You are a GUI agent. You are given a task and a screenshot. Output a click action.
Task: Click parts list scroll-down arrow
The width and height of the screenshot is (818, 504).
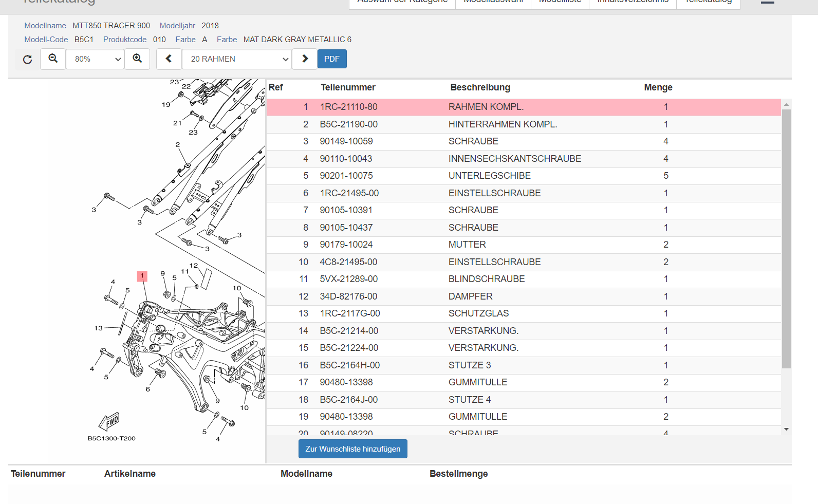[786, 430]
